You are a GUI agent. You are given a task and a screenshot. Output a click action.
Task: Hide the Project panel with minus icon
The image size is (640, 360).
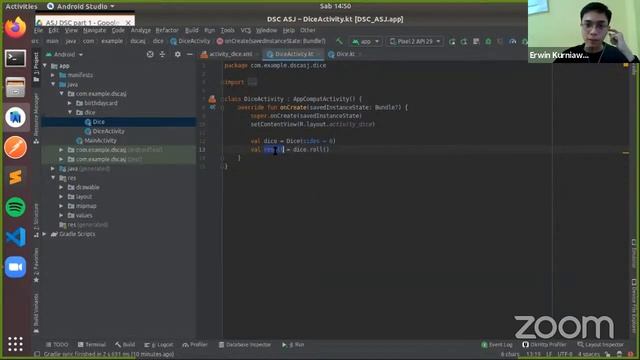pos(189,54)
